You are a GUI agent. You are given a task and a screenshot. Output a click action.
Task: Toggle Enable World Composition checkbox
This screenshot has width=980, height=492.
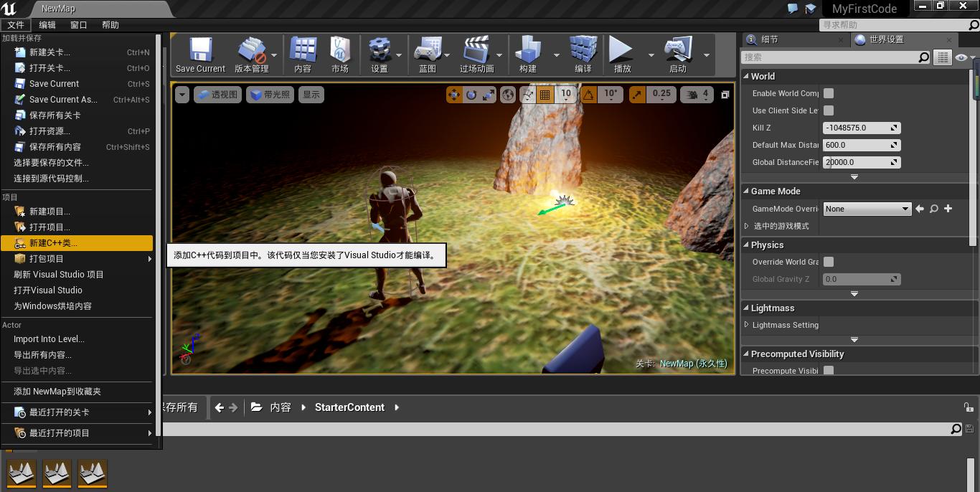pos(829,93)
